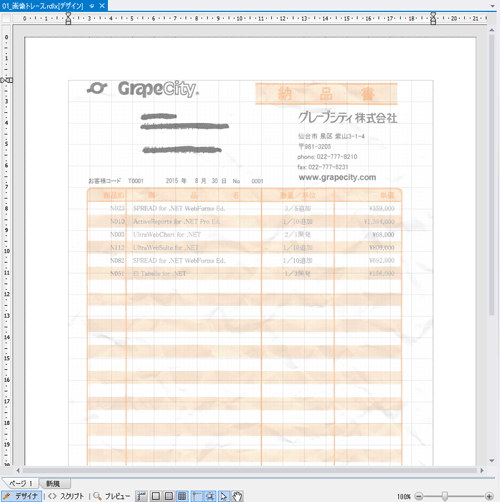Click the zoom out minus button

(419, 496)
